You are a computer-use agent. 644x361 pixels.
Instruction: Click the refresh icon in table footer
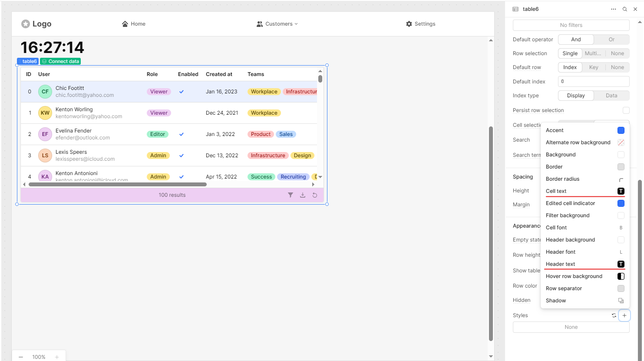coord(315,195)
